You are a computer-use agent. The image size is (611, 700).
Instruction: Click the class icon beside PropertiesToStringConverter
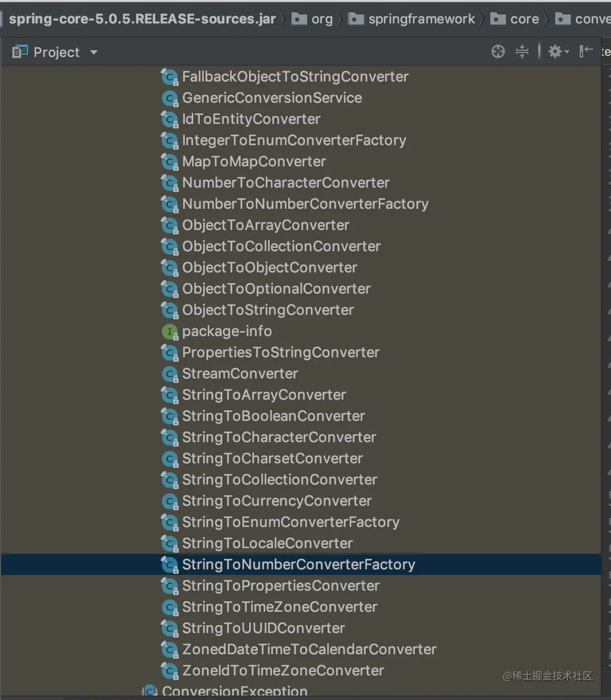170,353
